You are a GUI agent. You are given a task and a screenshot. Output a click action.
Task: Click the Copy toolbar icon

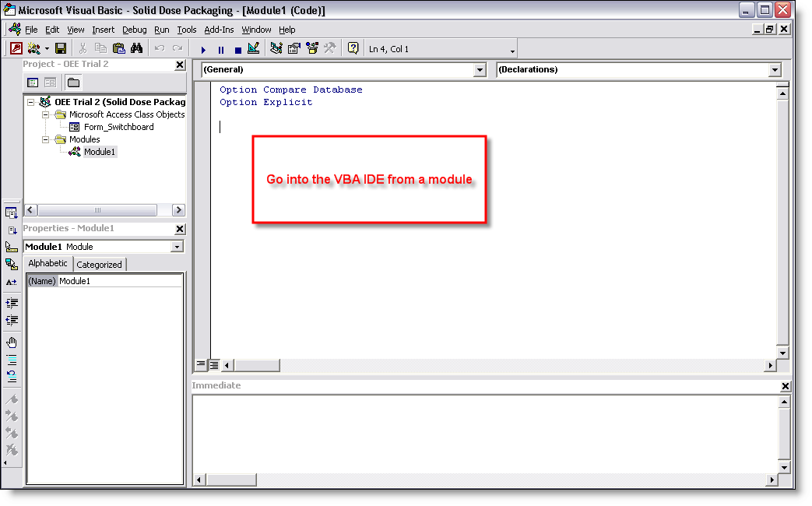[100, 49]
